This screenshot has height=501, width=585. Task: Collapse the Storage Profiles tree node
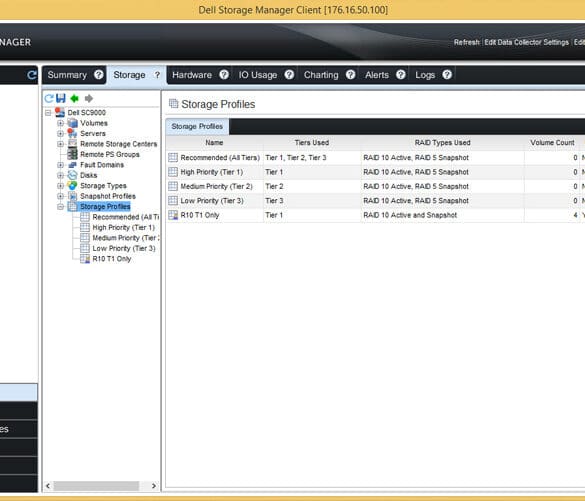click(x=60, y=207)
